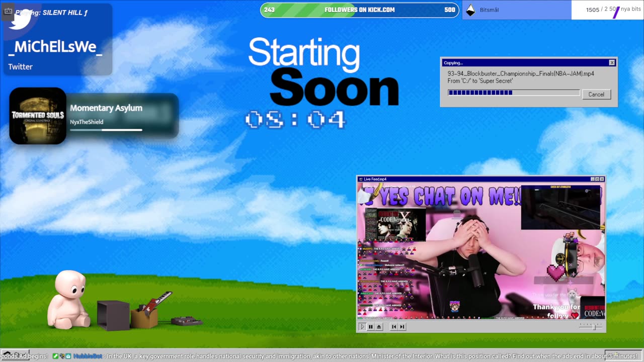
Task: Click the Copying dialog progress bar
Action: (x=514, y=93)
